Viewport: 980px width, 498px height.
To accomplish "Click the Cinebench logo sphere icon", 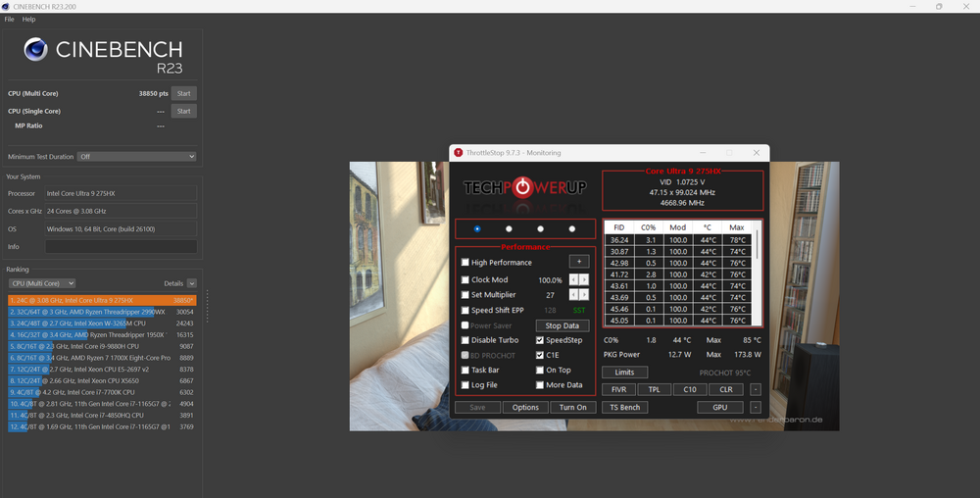I will coord(36,49).
